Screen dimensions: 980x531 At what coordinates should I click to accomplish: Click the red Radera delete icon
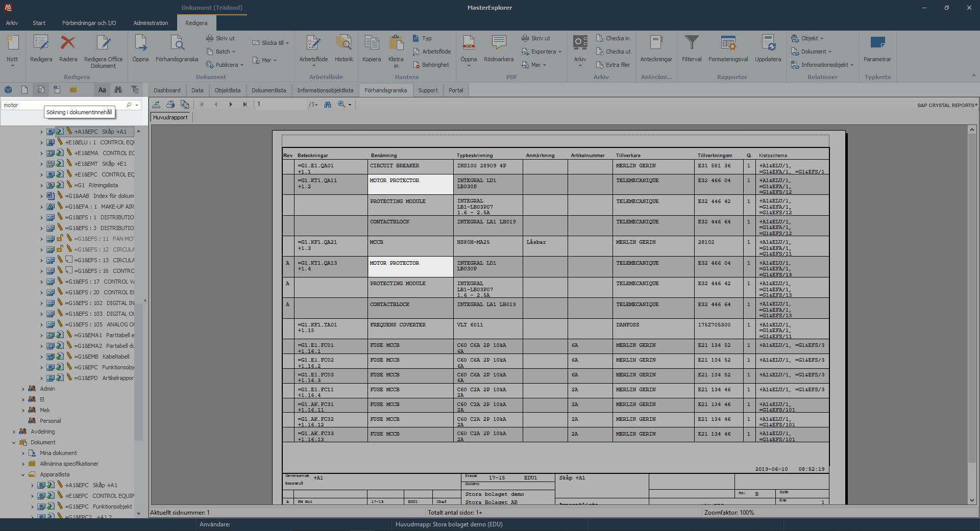68,43
